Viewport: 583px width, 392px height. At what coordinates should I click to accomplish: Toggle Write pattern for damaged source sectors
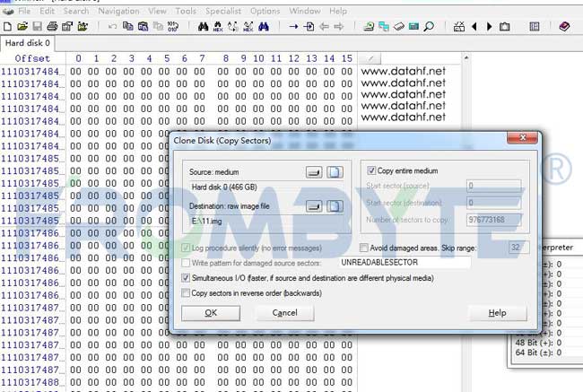[x=185, y=263]
